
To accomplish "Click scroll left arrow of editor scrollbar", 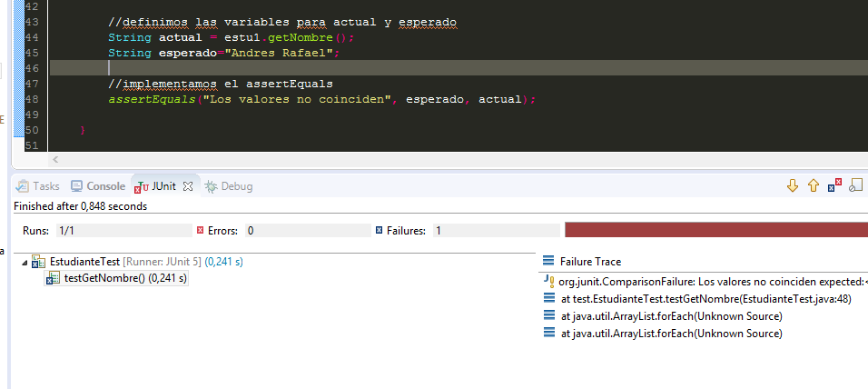I will click(54, 160).
